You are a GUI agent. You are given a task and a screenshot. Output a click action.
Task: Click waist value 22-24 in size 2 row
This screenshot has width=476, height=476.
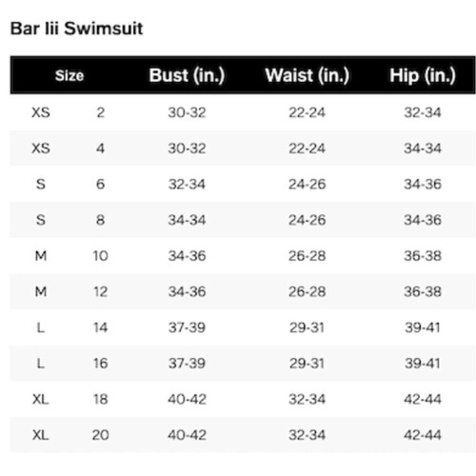[307, 112]
